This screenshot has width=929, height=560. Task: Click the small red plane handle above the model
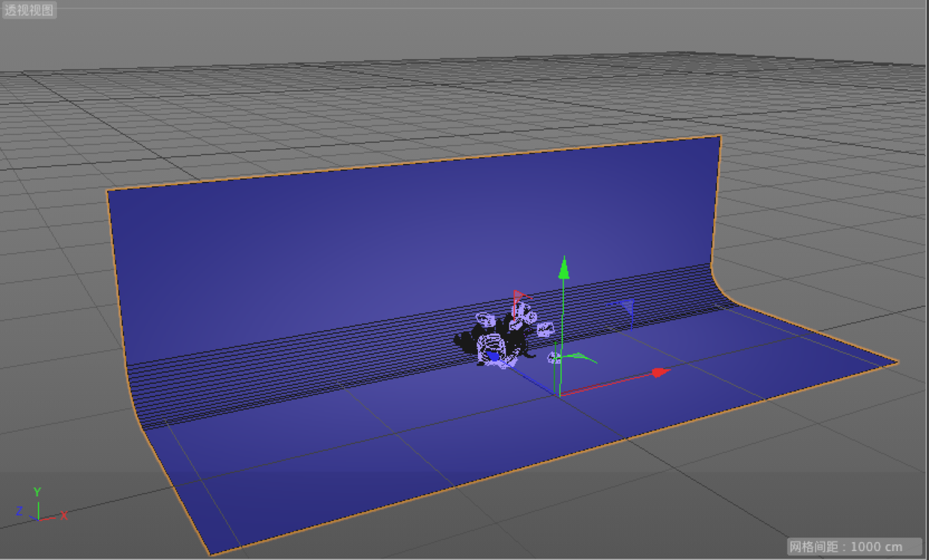(x=519, y=296)
